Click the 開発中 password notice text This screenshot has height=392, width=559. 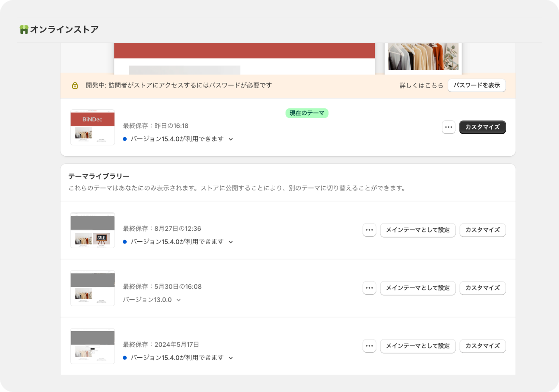(179, 86)
